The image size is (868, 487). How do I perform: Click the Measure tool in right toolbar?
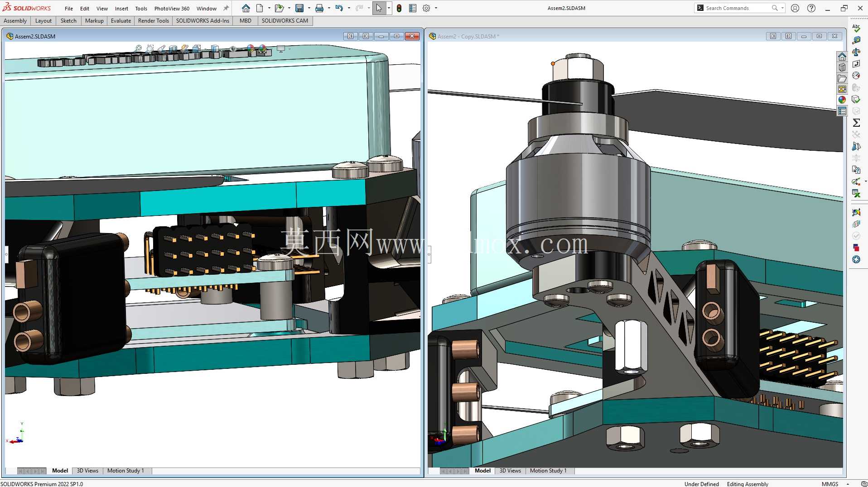(856, 40)
